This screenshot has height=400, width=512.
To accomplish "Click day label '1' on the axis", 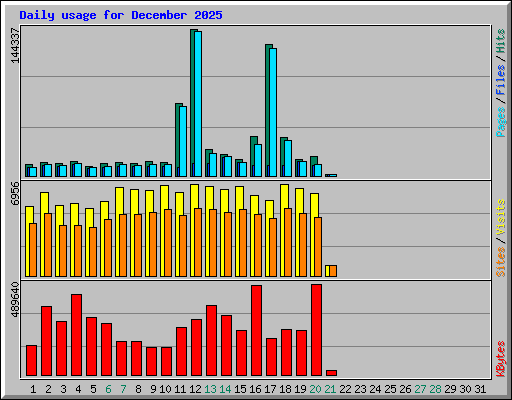I will coord(33,389).
